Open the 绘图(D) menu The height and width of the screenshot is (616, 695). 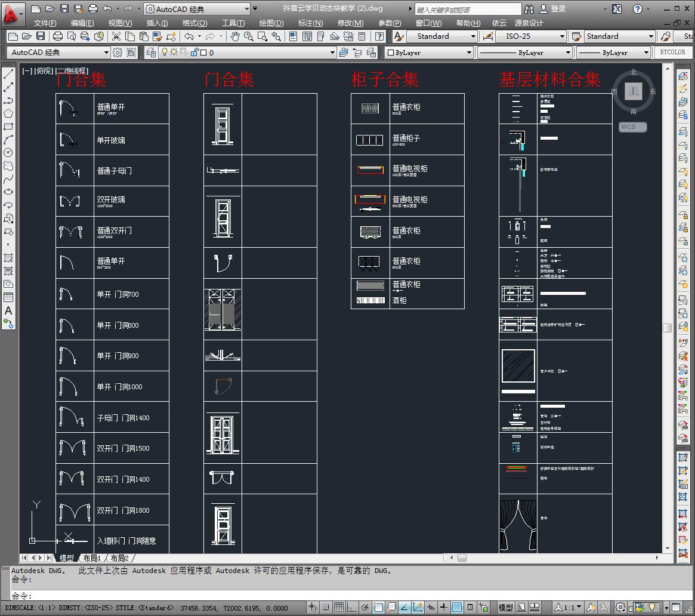tap(271, 23)
